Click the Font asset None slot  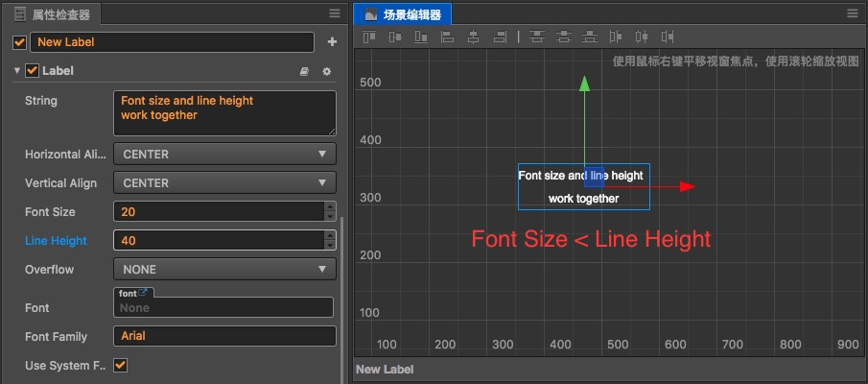click(223, 307)
